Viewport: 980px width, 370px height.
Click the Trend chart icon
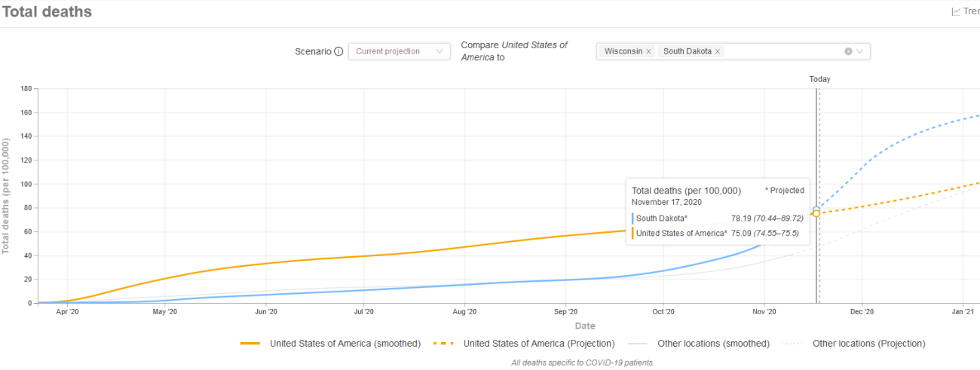957,11
